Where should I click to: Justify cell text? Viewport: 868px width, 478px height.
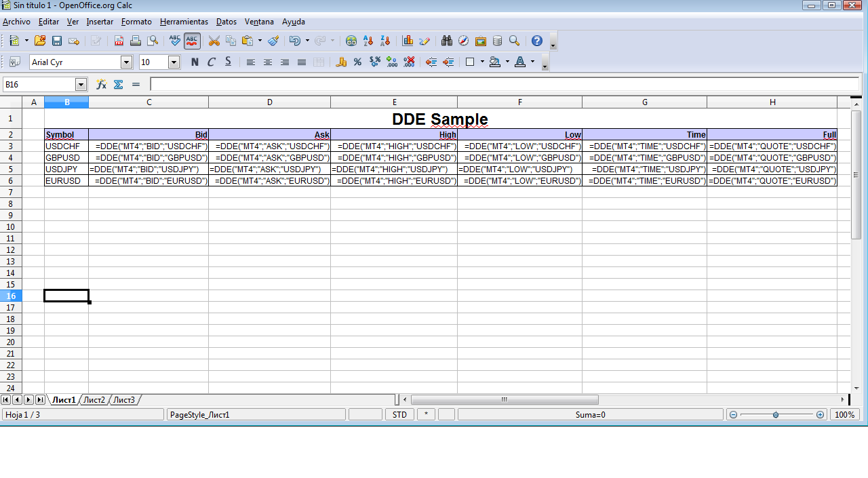point(302,62)
